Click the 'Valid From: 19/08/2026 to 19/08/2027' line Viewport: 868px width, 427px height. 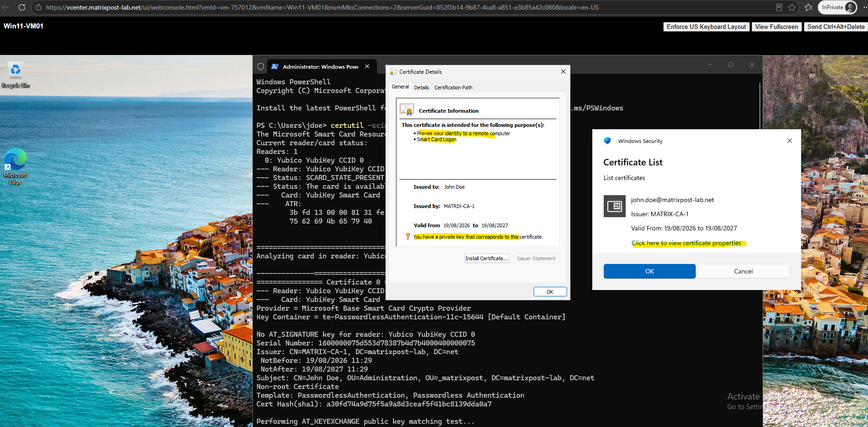684,228
